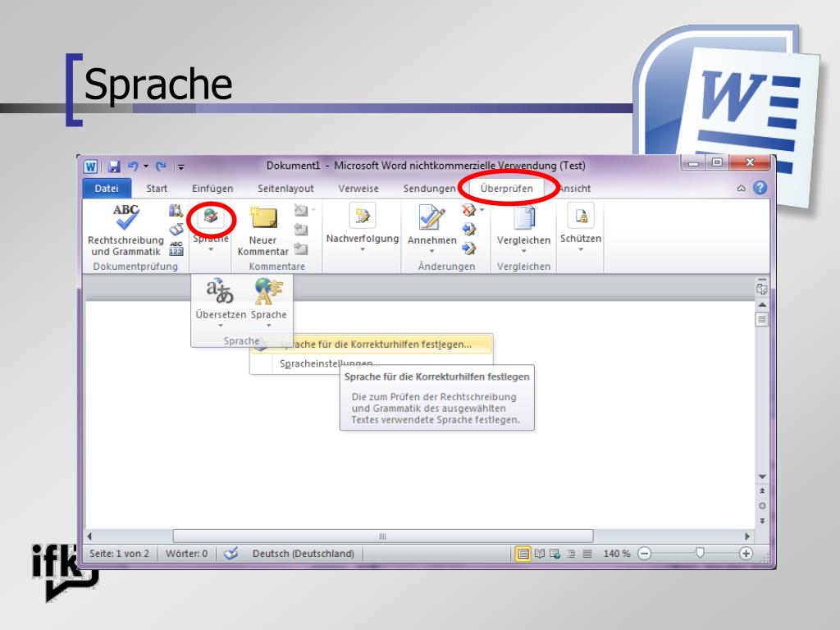Switch to the Start tab

pos(157,189)
